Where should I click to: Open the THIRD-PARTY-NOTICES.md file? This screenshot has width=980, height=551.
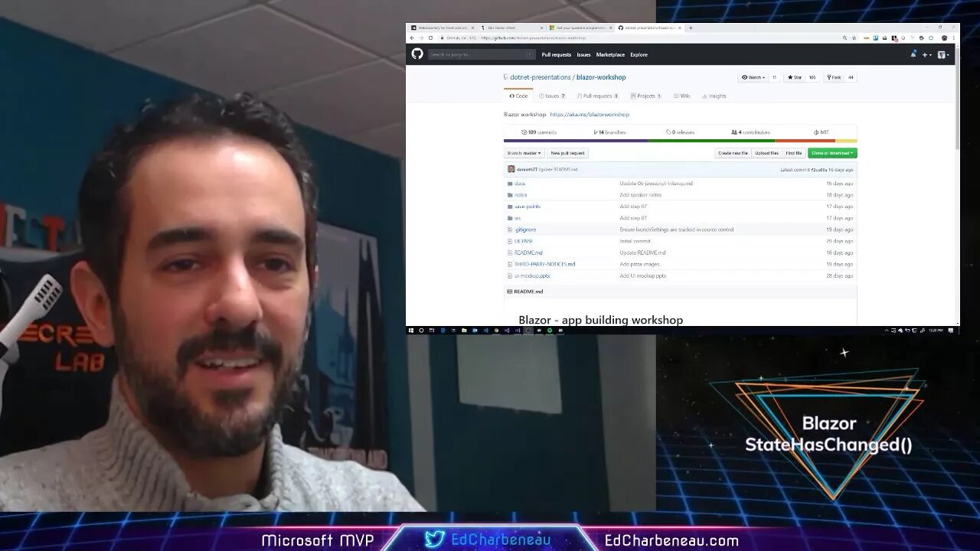(544, 264)
